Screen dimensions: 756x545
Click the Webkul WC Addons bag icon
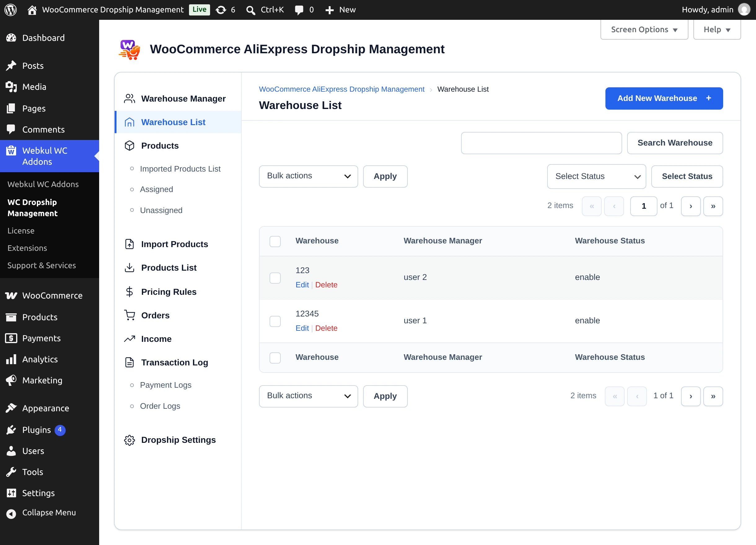pos(11,150)
